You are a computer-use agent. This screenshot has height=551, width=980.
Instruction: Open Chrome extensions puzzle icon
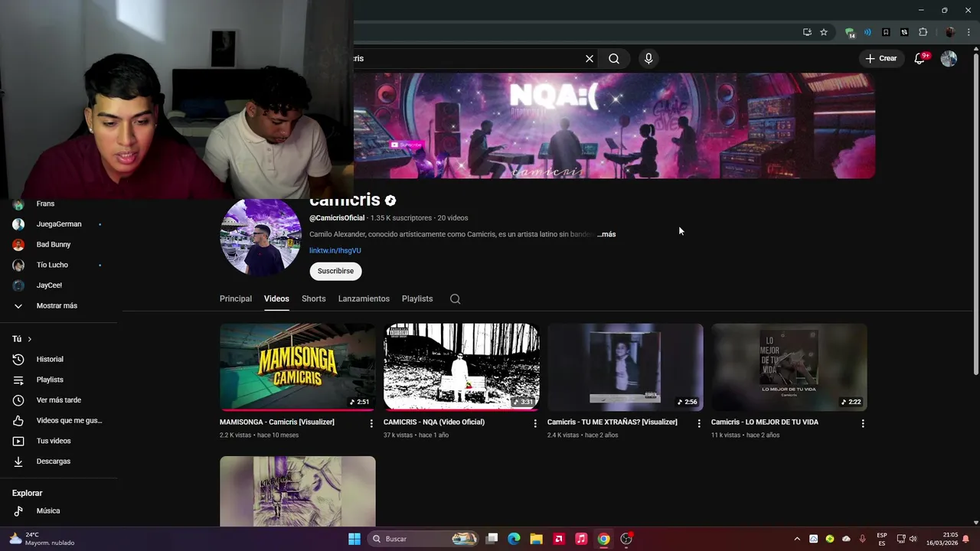pos(923,32)
